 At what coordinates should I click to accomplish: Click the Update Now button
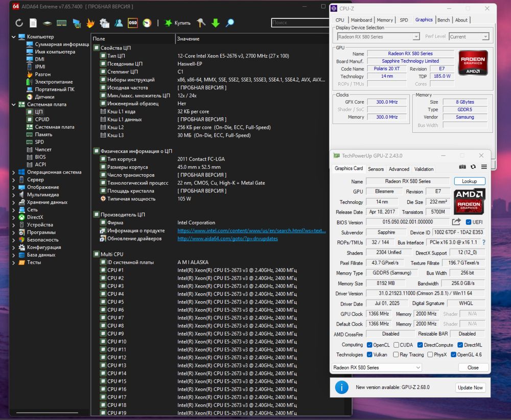point(470,387)
